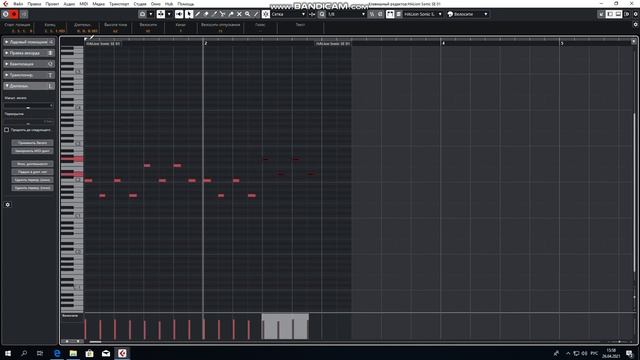Open dropdown arrow beside auto-scroll icon
Image resolution: width=640 pixels, height=360 pixels.
tap(151, 14)
